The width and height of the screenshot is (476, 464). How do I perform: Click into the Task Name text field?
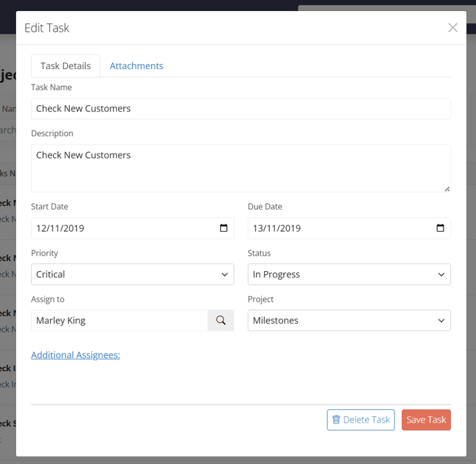click(x=241, y=109)
